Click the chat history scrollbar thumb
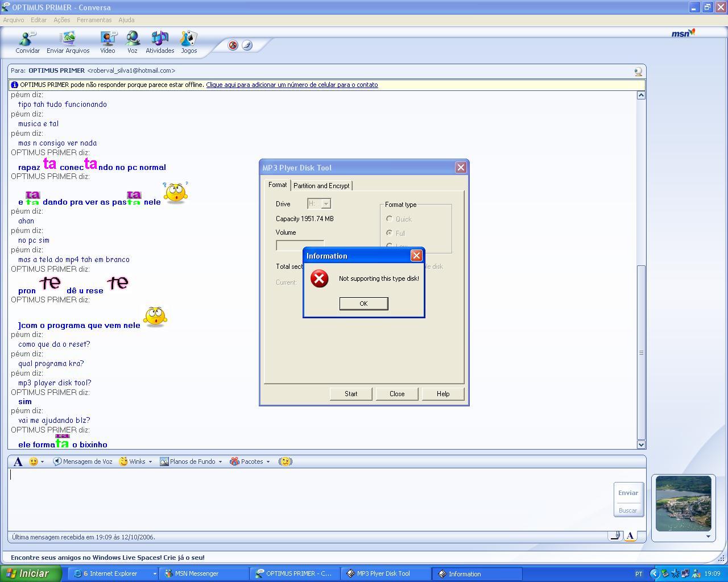This screenshot has height=582, width=728. (x=641, y=352)
